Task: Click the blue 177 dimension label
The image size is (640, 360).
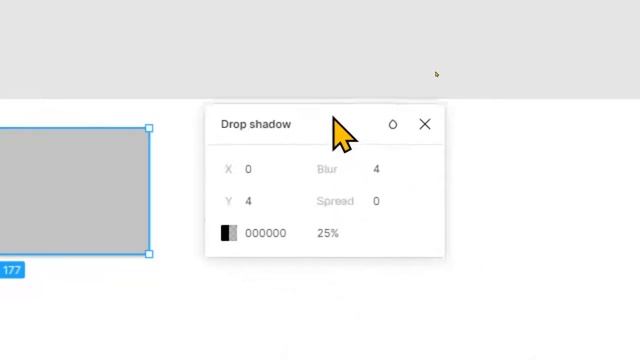Action: coord(12,270)
